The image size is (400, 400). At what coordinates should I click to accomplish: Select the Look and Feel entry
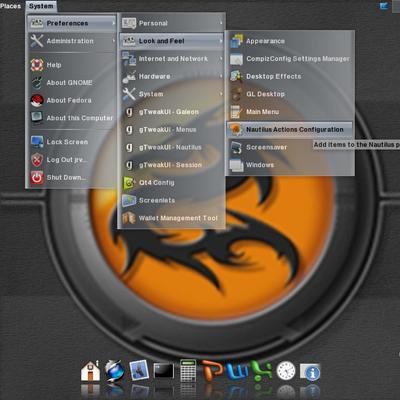[x=172, y=41]
